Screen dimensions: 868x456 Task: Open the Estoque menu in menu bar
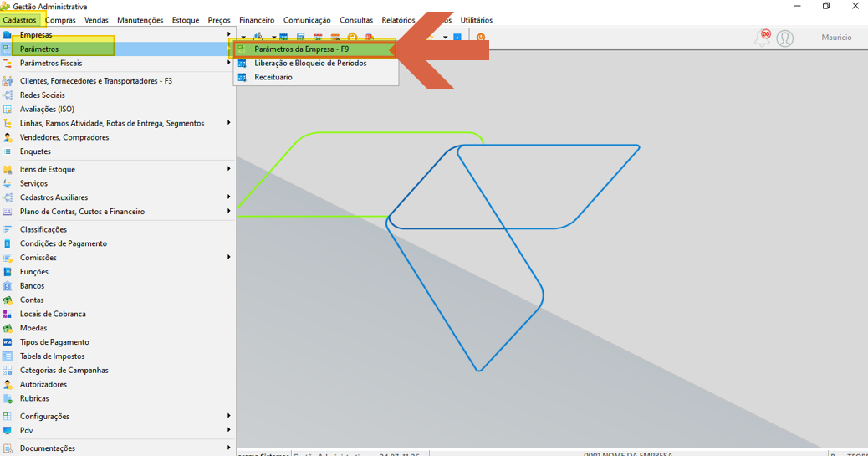[186, 20]
